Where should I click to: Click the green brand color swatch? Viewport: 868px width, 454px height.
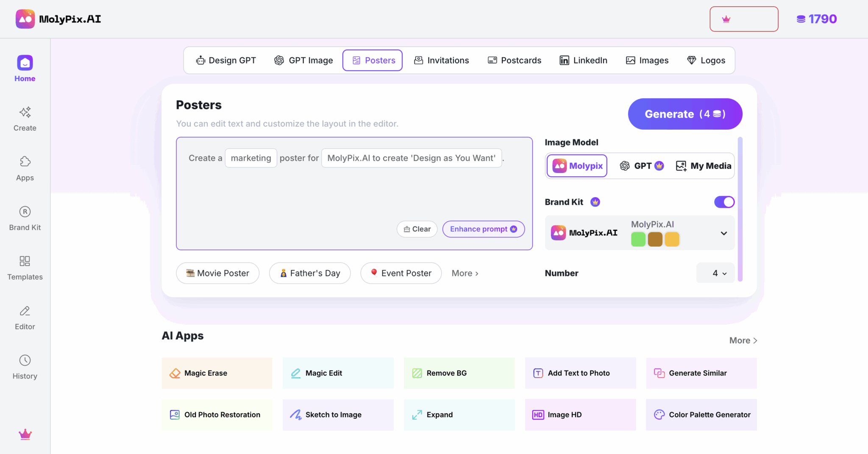click(x=638, y=239)
